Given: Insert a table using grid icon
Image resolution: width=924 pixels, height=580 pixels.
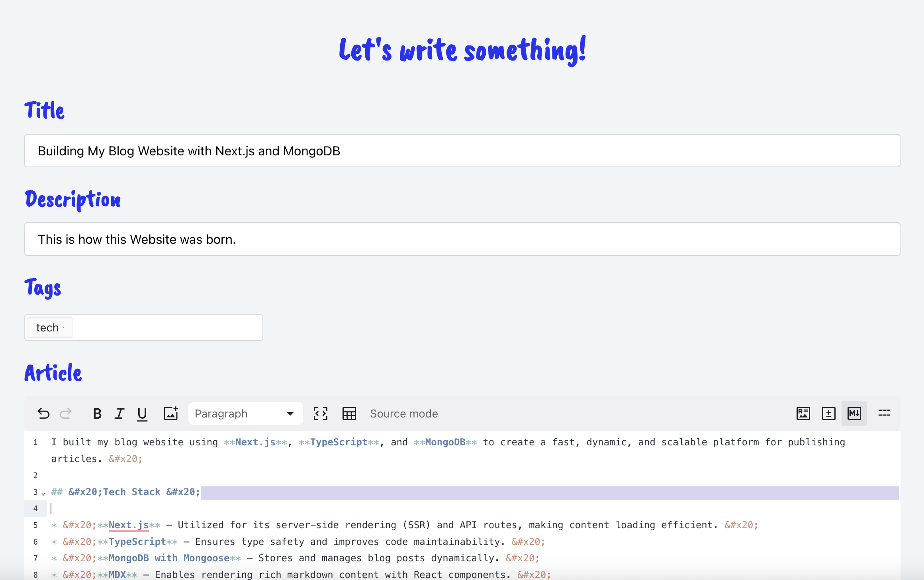Looking at the screenshot, I should point(349,413).
